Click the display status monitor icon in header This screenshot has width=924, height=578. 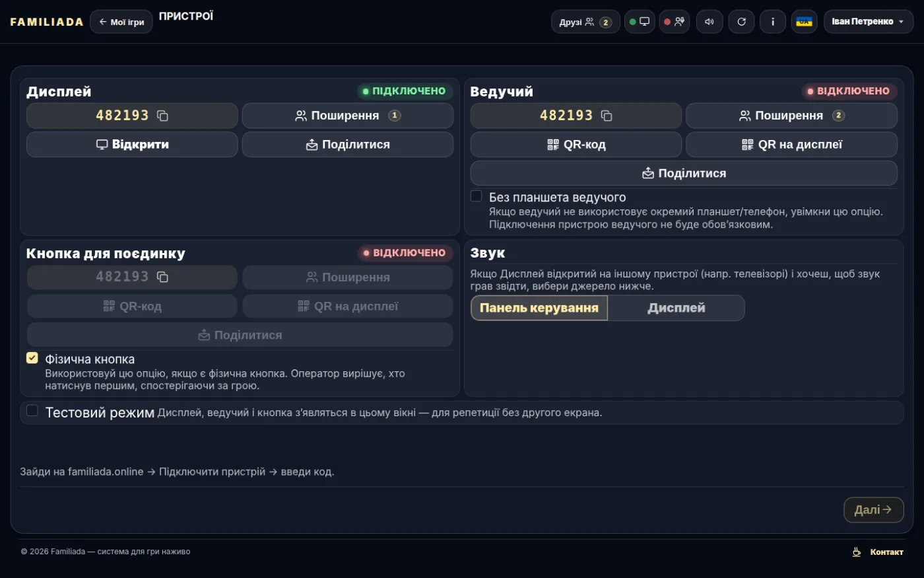[x=640, y=22]
